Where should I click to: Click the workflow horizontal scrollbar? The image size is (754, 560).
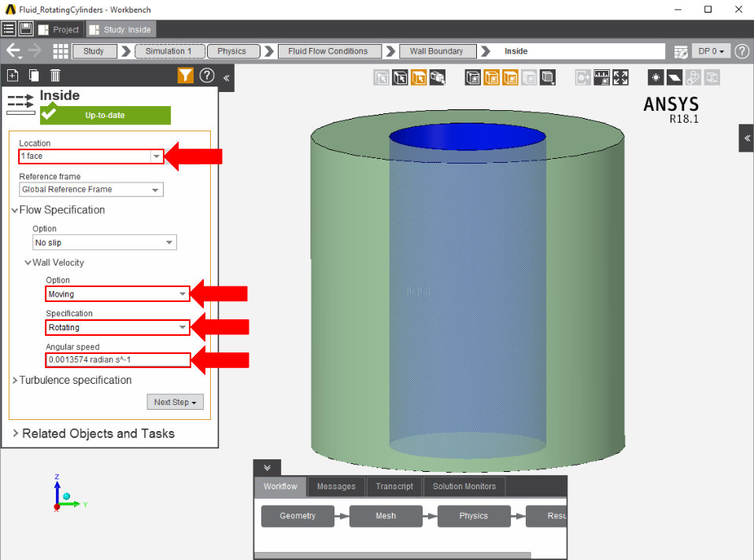[393, 555]
